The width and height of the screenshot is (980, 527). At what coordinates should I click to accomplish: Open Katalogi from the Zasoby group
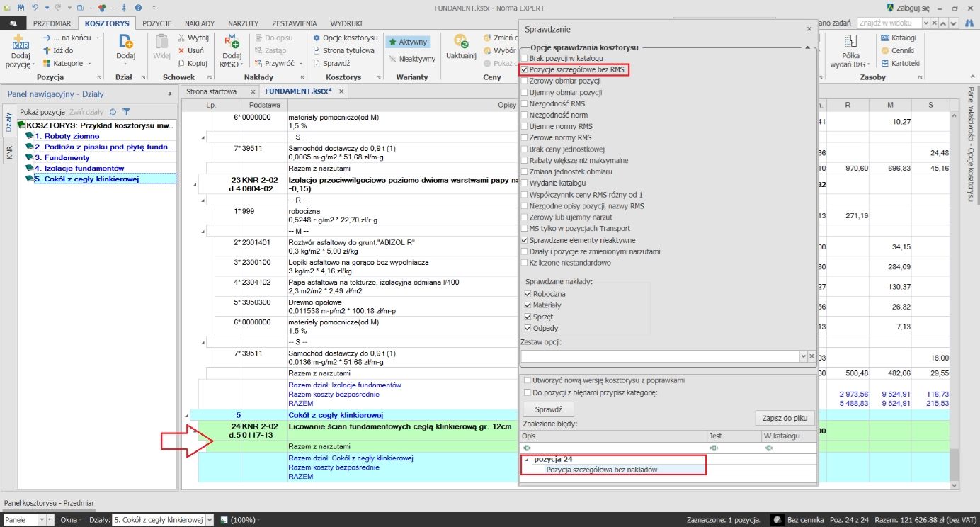[899, 38]
